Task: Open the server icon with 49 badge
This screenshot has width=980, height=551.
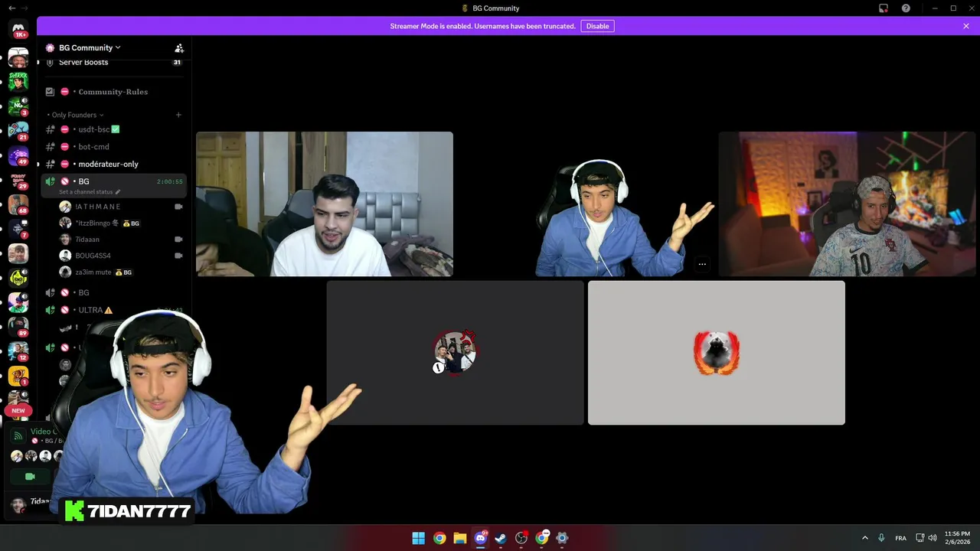Action: [x=18, y=156]
